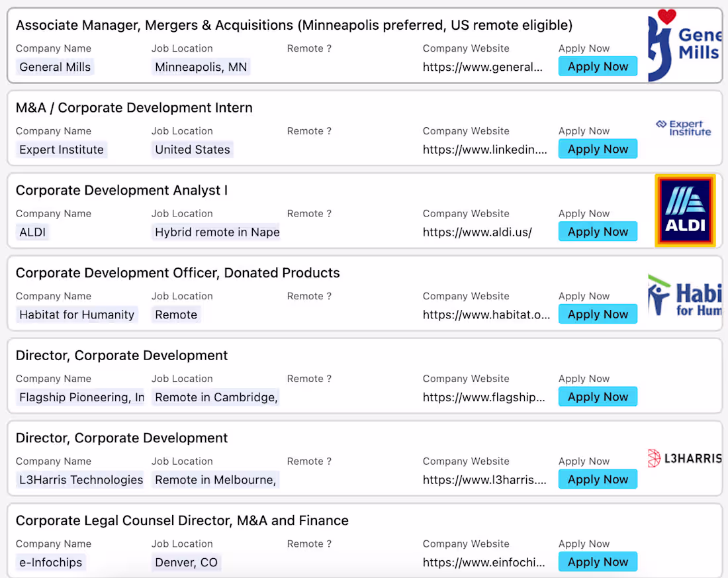Apply Now for the e-Infochips legal counsel role
This screenshot has width=728, height=578.
click(x=598, y=561)
